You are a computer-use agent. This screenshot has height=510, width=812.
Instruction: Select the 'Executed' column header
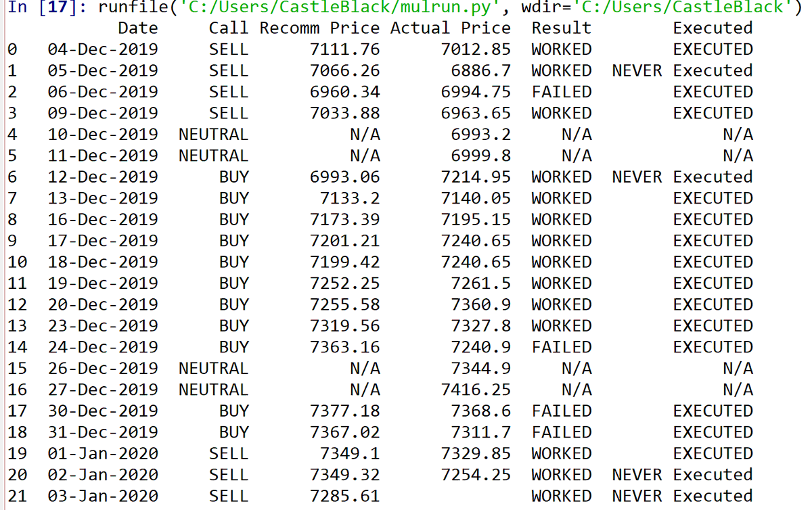pos(713,28)
